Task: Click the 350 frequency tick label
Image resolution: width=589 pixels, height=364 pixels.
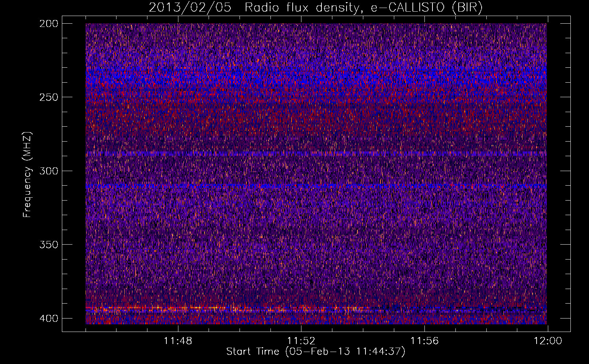Action: 48,244
